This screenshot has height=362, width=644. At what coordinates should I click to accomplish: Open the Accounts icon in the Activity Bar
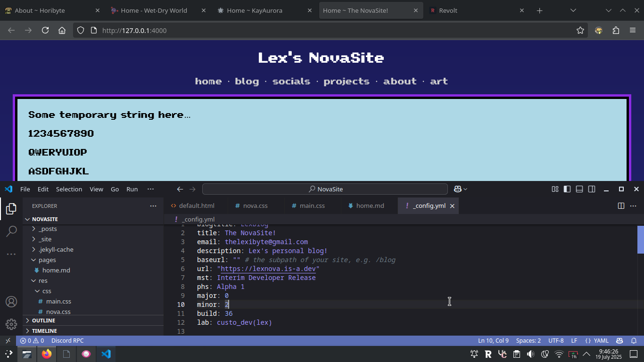coord(11,302)
